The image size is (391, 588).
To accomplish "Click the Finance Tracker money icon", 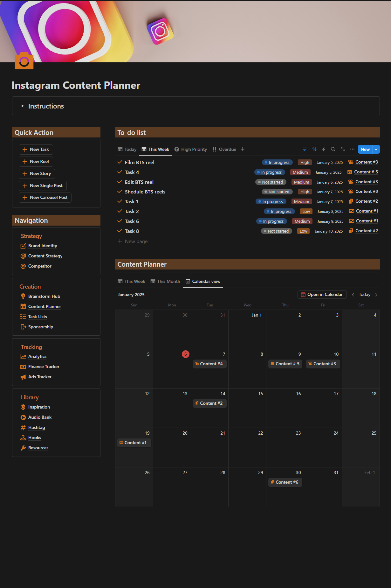I will (x=23, y=367).
